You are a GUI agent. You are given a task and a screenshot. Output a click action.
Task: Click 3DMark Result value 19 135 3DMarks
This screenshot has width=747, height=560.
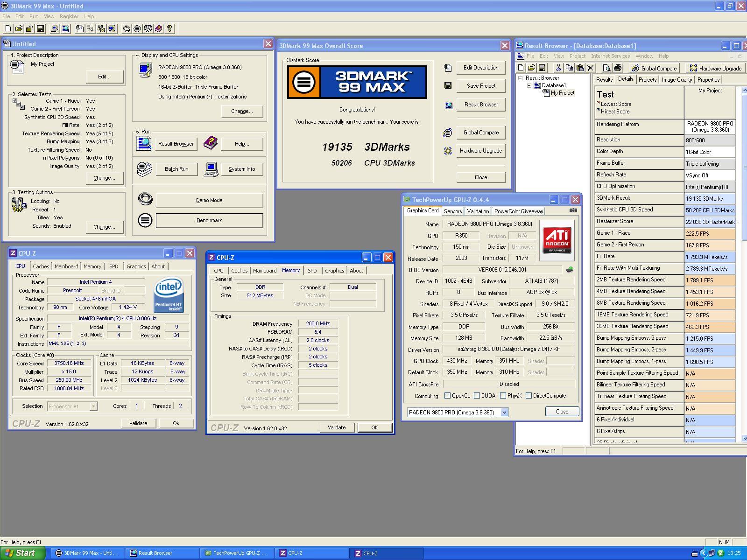(x=710, y=199)
